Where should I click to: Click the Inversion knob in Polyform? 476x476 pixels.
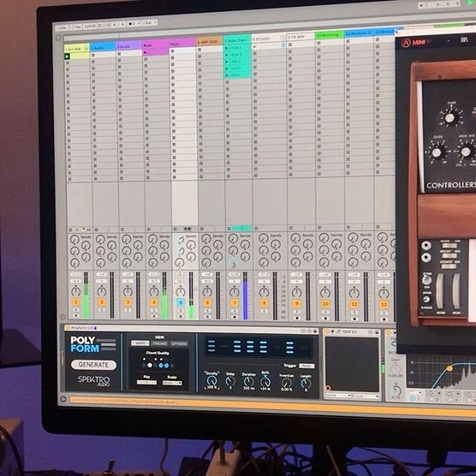286,383
